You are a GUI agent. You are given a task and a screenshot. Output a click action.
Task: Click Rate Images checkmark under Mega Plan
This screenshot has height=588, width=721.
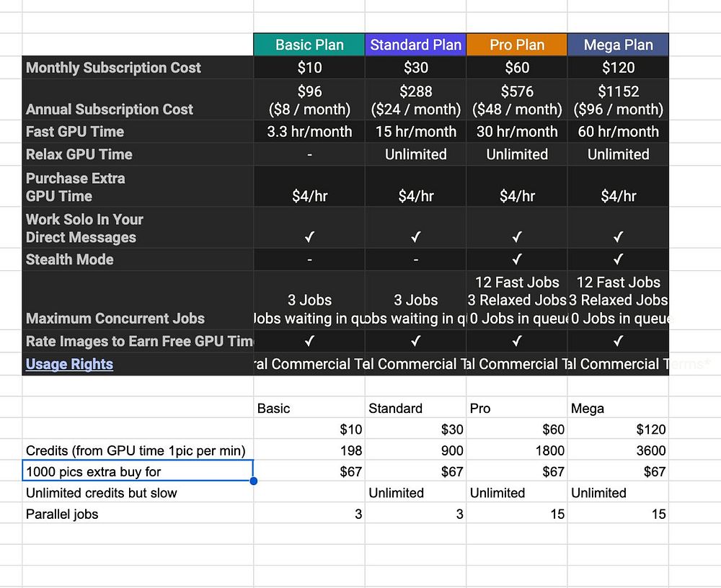point(618,341)
